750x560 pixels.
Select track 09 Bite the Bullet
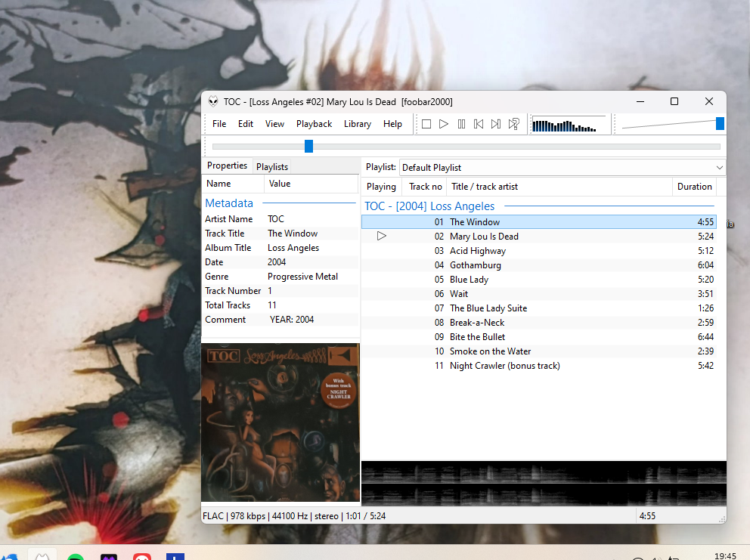pos(539,336)
